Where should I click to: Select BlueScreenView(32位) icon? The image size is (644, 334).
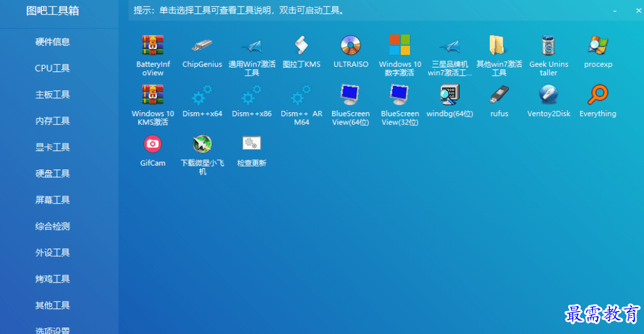tap(400, 94)
